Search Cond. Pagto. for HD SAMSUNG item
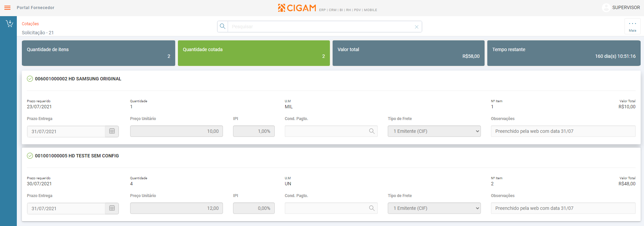Image resolution: width=644 pixels, height=226 pixels. point(372,131)
